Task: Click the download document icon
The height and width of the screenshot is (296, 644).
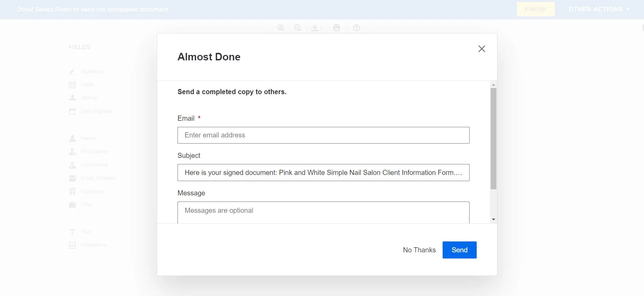Action: 315,28
